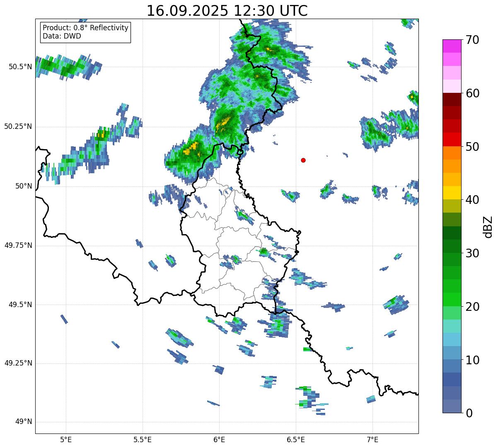Click the bright green colorbar swatch just above the 20 tick
Screen dimensions: 498x448
click(x=452, y=300)
